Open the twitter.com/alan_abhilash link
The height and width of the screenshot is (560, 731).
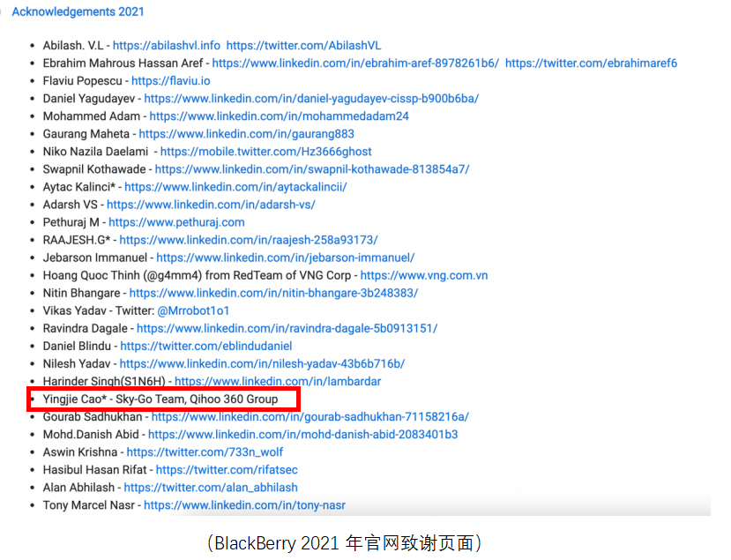(211, 488)
